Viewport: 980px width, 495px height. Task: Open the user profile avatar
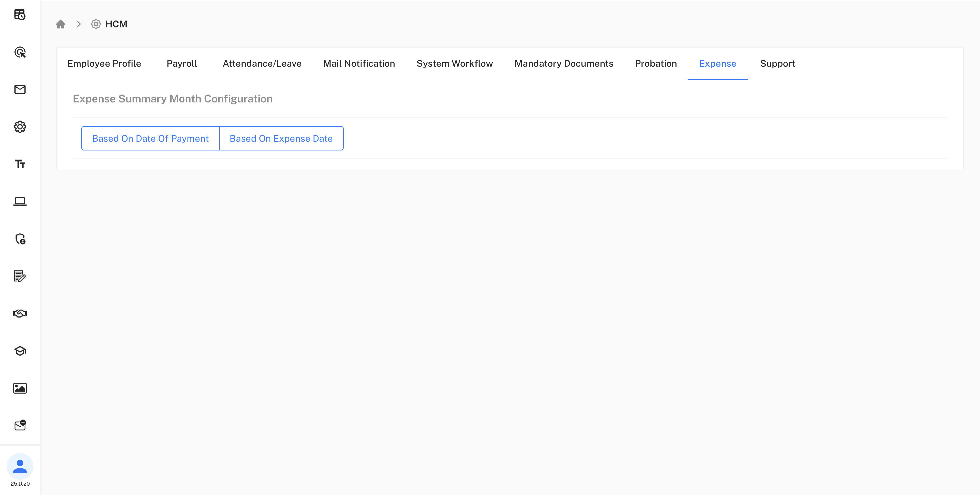(x=20, y=466)
